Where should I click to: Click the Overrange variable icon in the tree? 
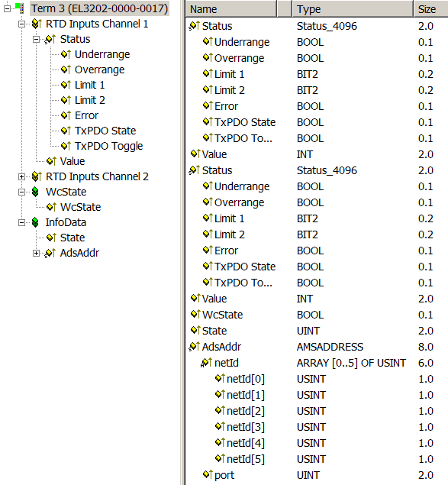point(66,70)
